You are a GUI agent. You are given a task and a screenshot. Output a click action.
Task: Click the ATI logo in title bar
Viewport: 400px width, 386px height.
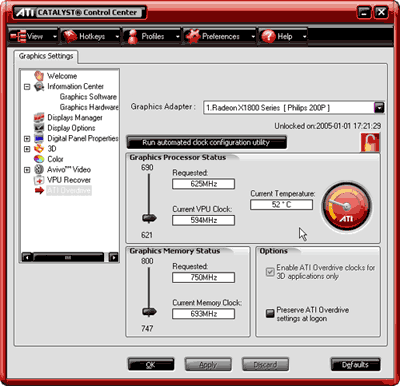pos(25,13)
